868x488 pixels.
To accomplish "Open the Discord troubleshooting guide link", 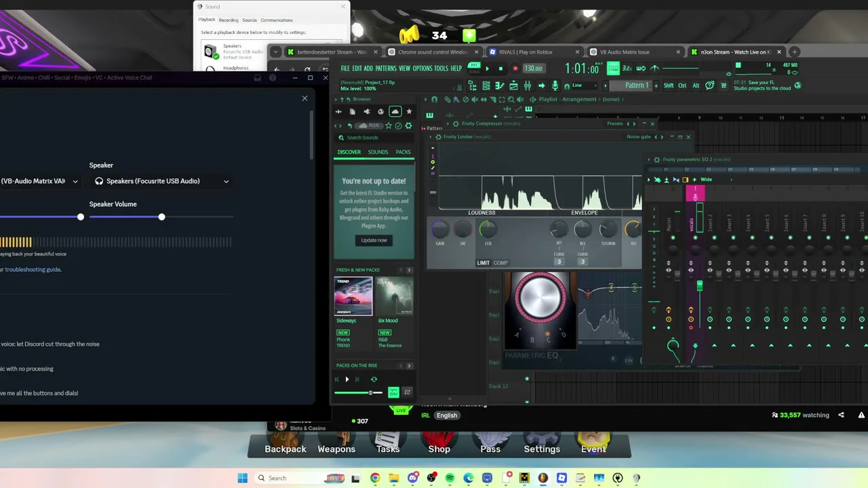I will (33, 269).
